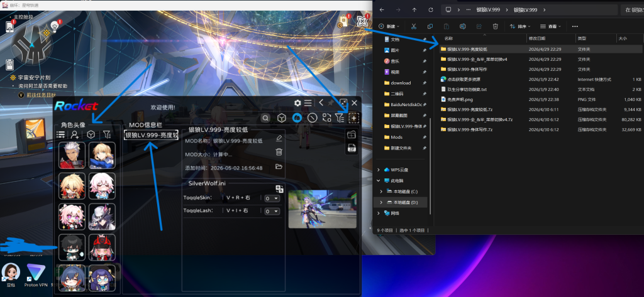Select the red-helmet pink-haired character avatar
Viewport: 644px width, 297px height.
click(x=103, y=247)
